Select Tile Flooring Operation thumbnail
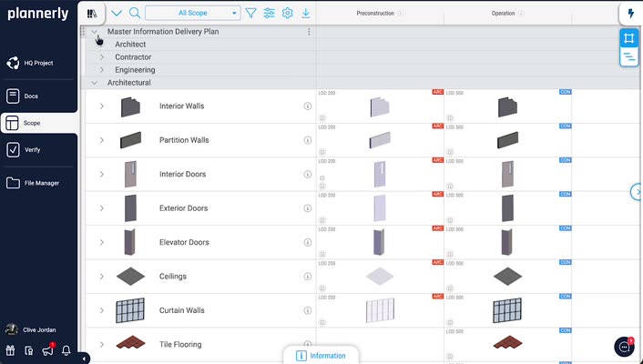Screen dimensions: 643x364 pyautogui.click(x=507, y=342)
